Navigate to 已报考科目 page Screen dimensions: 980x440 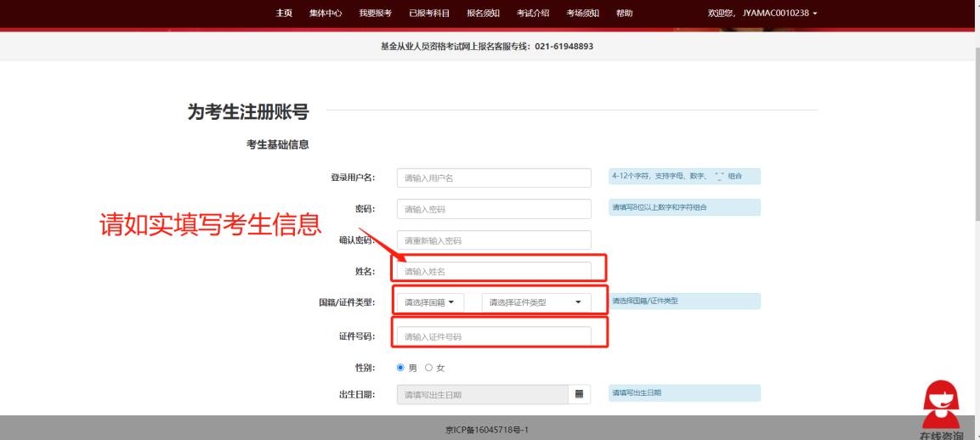click(x=429, y=13)
